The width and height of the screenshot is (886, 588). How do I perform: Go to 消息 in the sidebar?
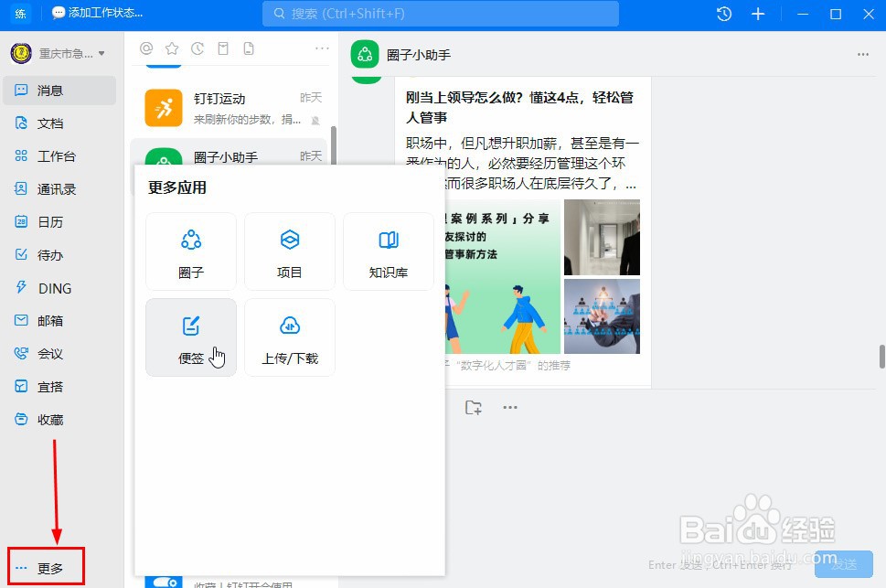pos(59,91)
